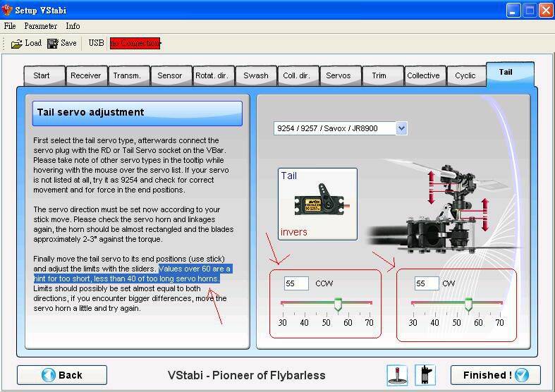Image resolution: width=555 pixels, height=392 pixels.
Task: Switch to the Receiver tab
Action: point(86,75)
